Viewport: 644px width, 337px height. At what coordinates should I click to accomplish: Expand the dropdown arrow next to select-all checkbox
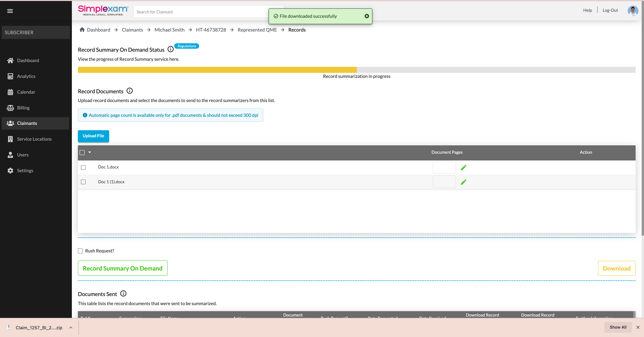point(90,152)
